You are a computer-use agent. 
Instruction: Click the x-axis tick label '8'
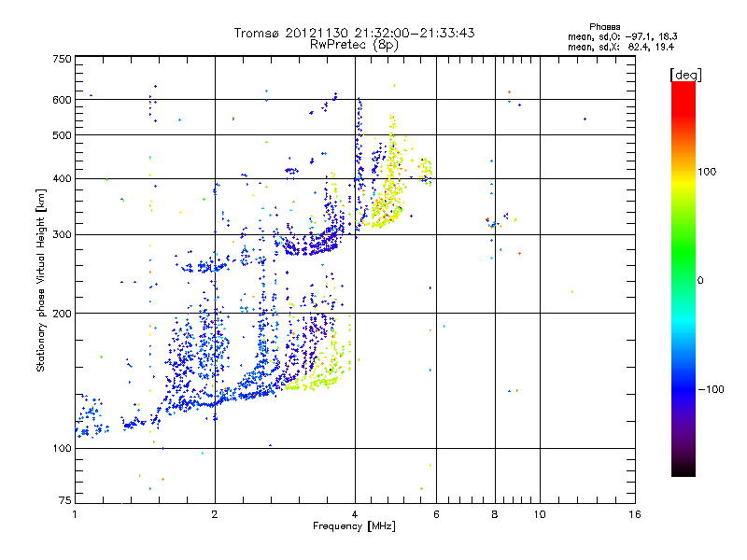click(495, 514)
